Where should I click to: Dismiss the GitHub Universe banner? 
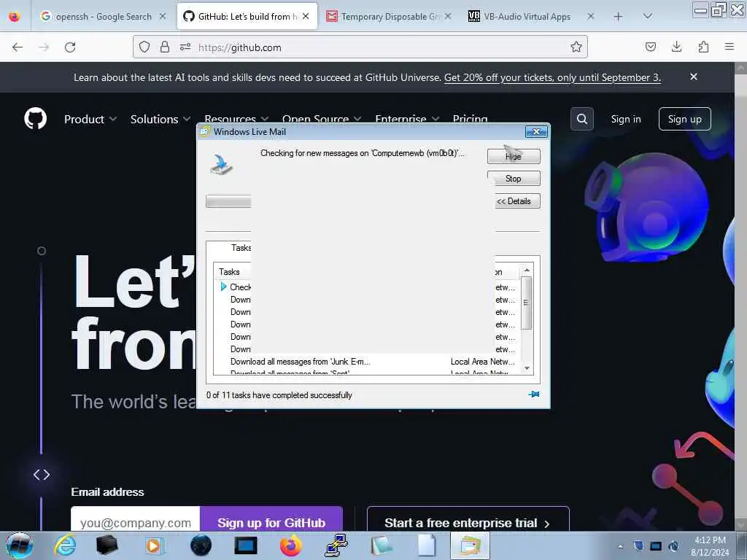click(694, 77)
